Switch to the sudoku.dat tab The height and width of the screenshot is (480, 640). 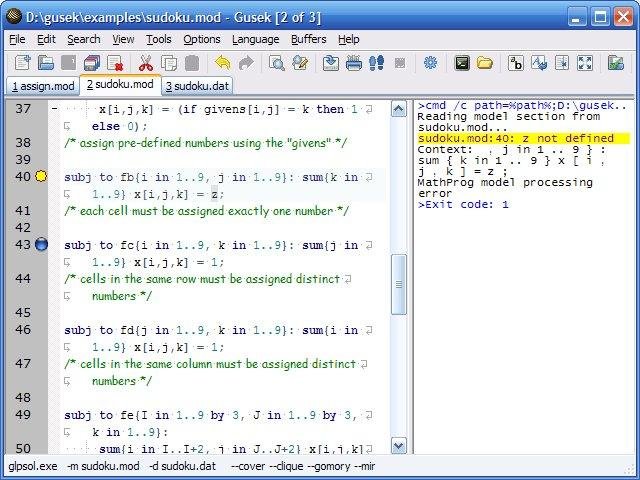(197, 86)
